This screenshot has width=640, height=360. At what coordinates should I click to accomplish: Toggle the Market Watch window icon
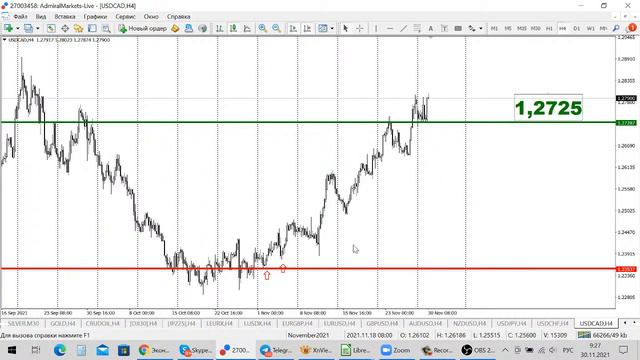51,28
